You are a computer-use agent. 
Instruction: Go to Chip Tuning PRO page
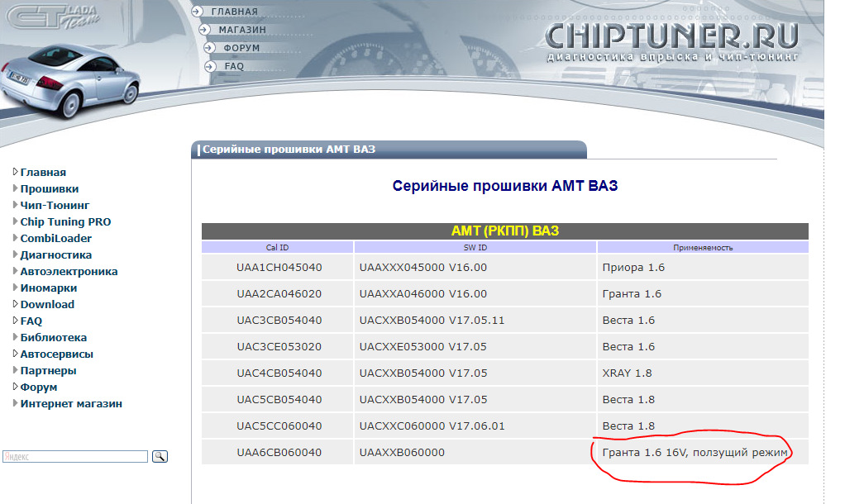[x=65, y=221]
